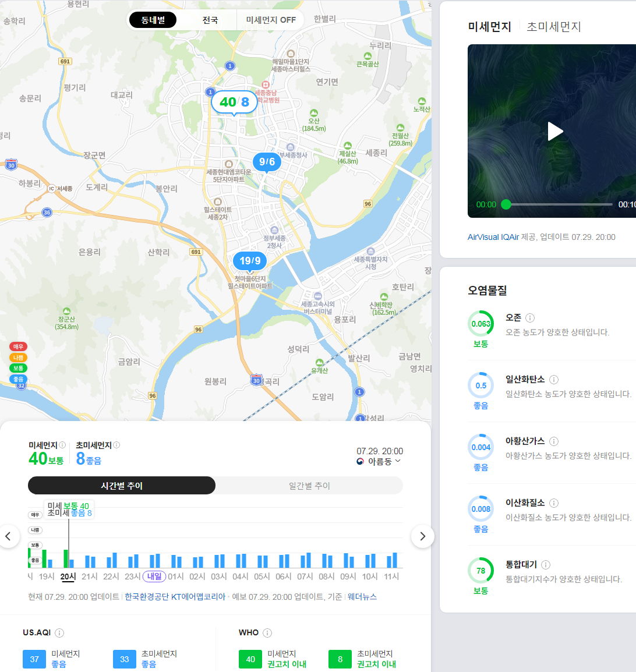Click the 정부세종청사 map icon
The width and height of the screenshot is (636, 672).
pos(291,147)
